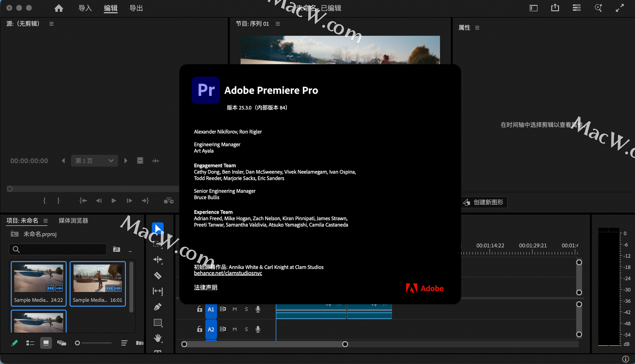Open 法律声明 legal notices link
635x364 pixels.
pos(206,288)
